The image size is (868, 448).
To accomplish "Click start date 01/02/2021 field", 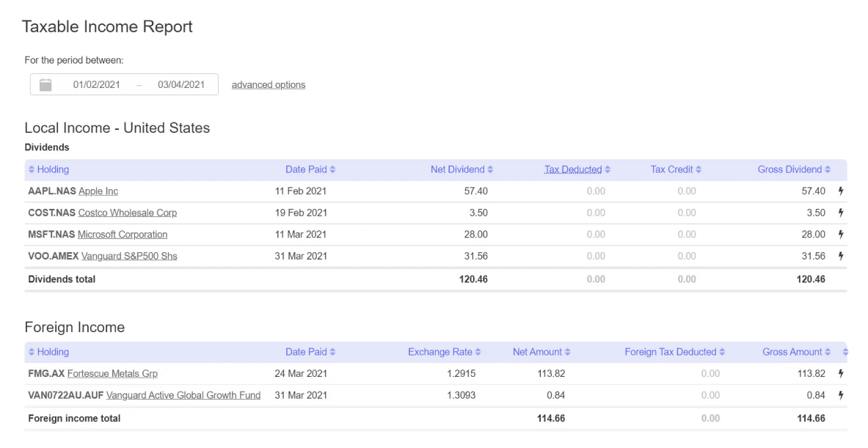I will click(x=96, y=84).
